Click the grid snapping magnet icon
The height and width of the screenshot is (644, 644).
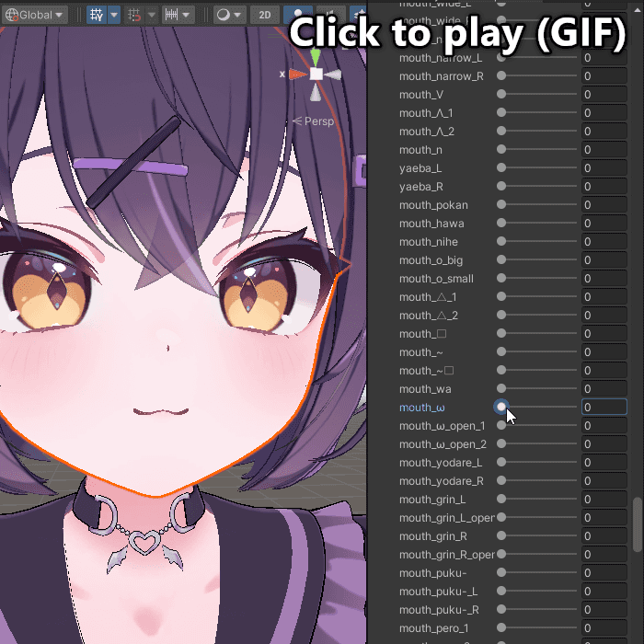(133, 15)
